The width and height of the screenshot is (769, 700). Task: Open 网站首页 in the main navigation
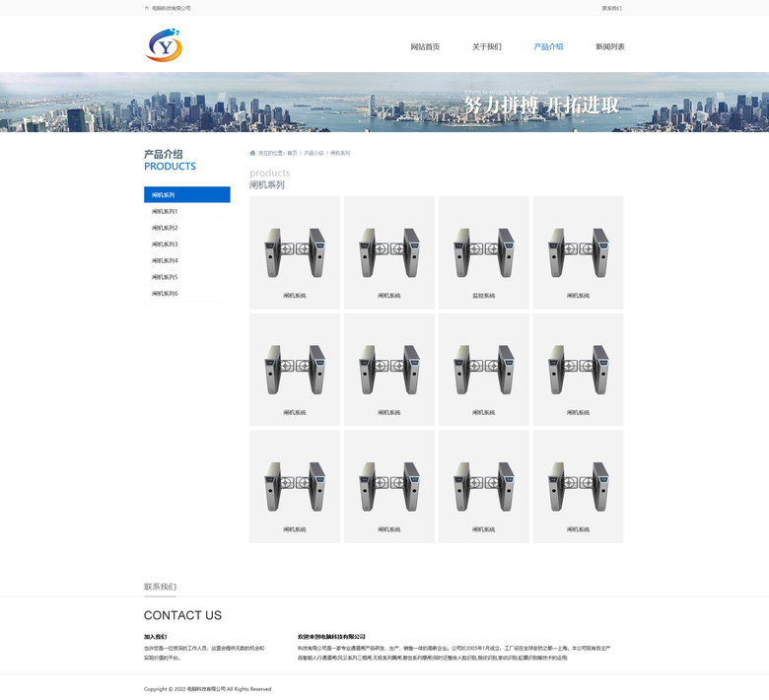coord(425,46)
